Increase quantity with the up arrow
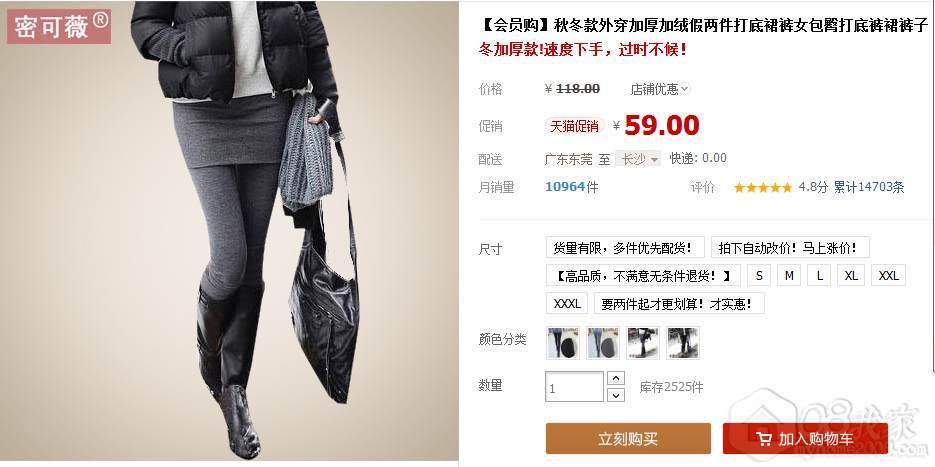935x467 pixels. click(615, 378)
